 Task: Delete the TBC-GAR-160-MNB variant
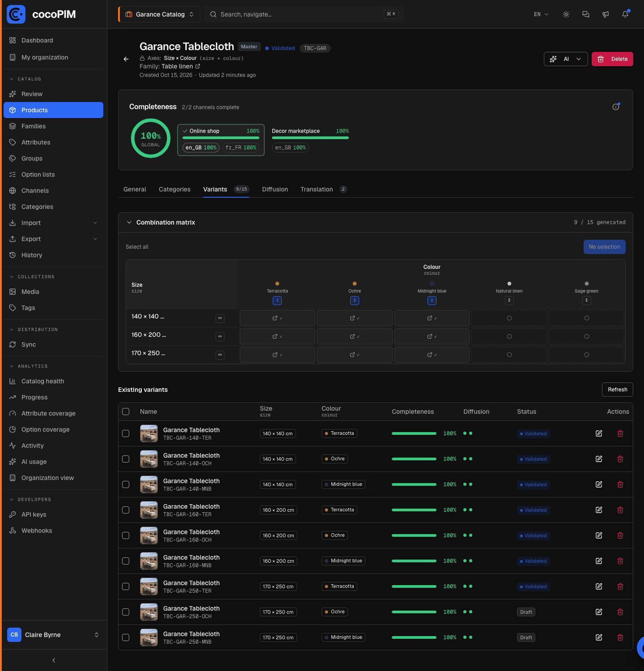click(x=620, y=561)
